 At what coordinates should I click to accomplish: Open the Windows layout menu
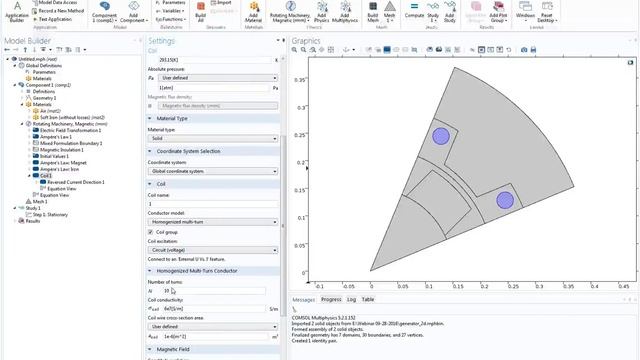(x=525, y=12)
